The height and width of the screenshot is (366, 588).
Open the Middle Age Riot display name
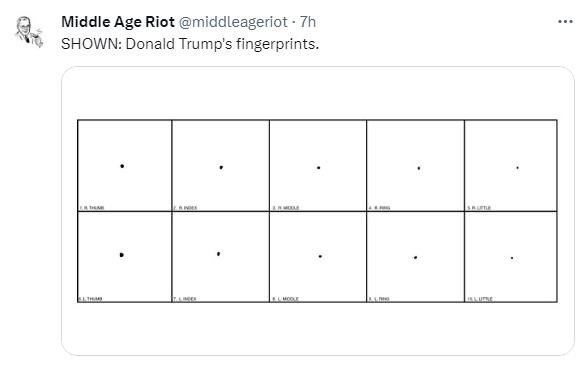[x=118, y=22]
